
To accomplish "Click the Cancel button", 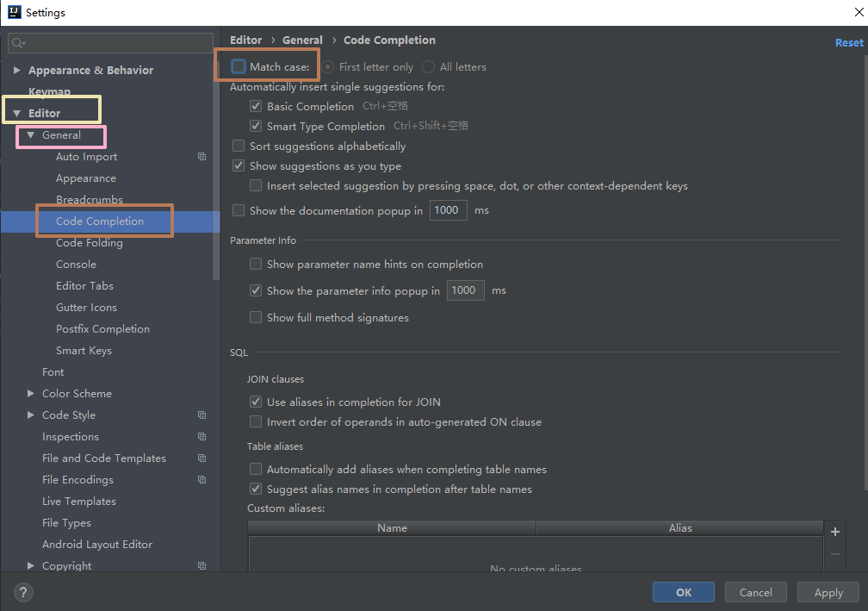I will [756, 592].
